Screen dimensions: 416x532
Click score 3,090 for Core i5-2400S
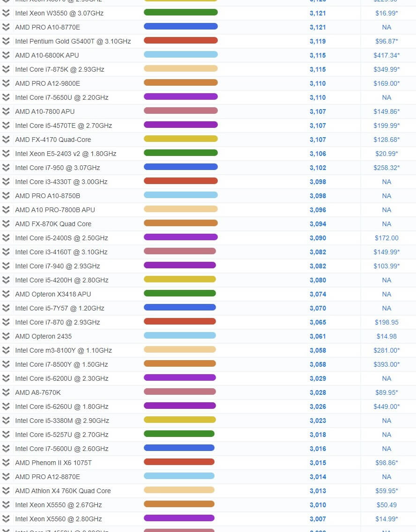318,238
